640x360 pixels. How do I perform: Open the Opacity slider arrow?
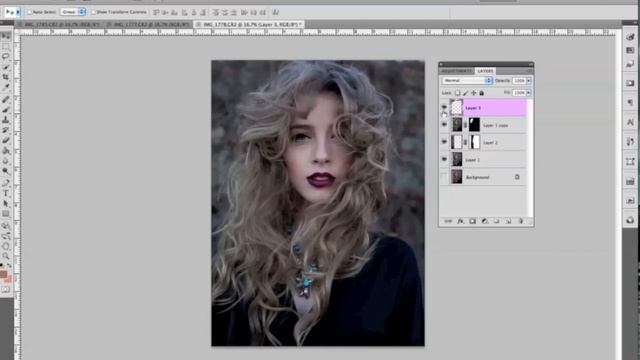529,81
